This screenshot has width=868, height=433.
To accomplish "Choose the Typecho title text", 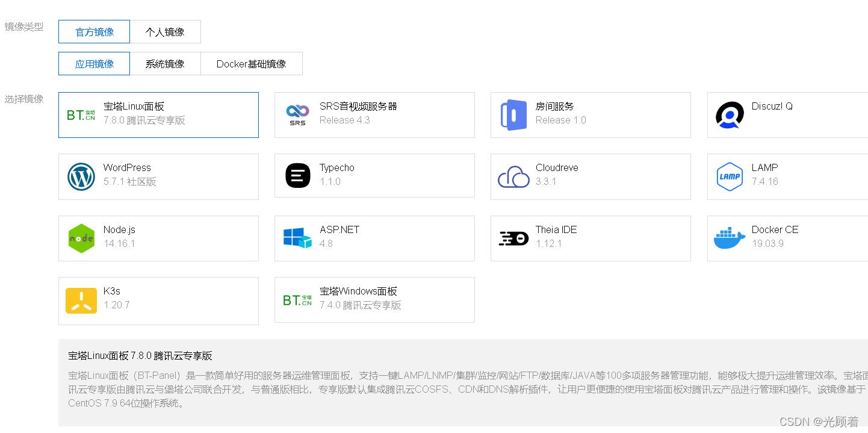I will coord(337,168).
